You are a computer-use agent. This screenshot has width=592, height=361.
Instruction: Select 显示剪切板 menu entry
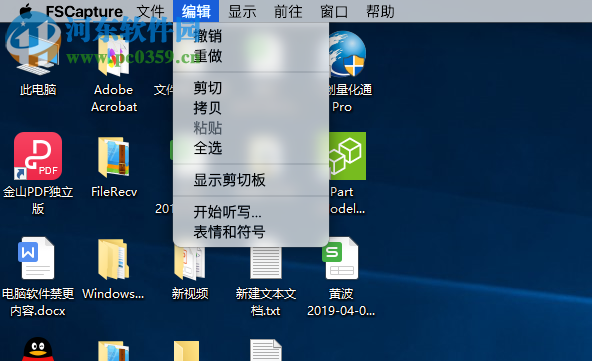coord(251,180)
